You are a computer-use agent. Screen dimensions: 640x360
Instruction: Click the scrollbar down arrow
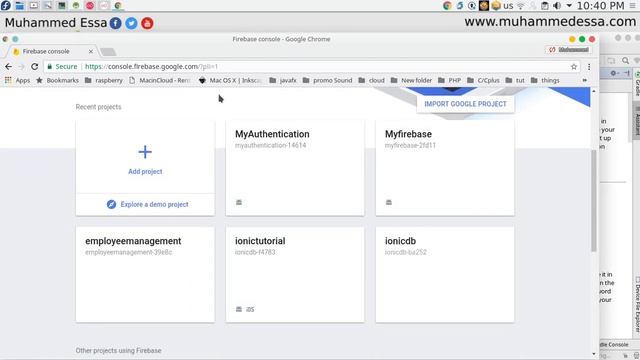click(593, 354)
